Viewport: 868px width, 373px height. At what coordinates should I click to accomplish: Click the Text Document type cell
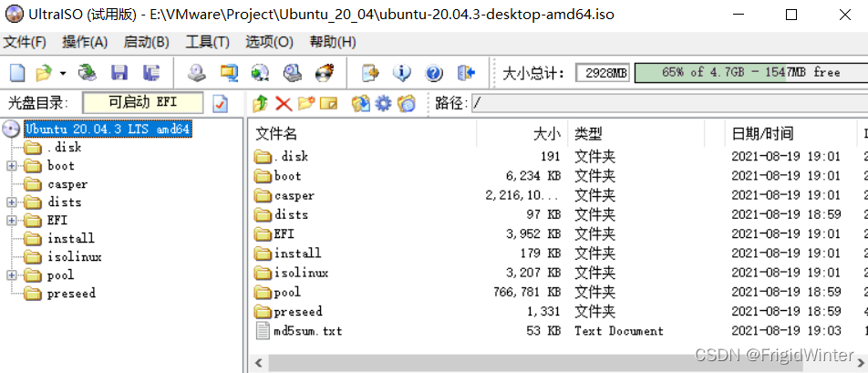[x=619, y=331]
